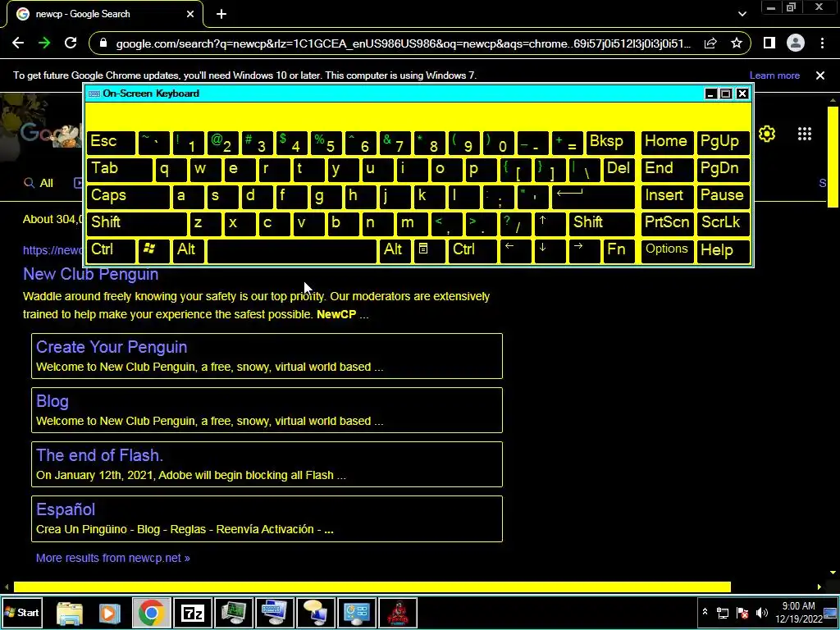Show hidden system tray icons

tap(705, 612)
